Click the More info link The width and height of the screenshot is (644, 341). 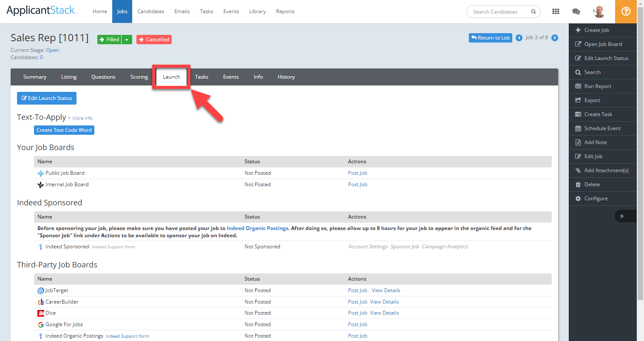pyautogui.click(x=82, y=118)
